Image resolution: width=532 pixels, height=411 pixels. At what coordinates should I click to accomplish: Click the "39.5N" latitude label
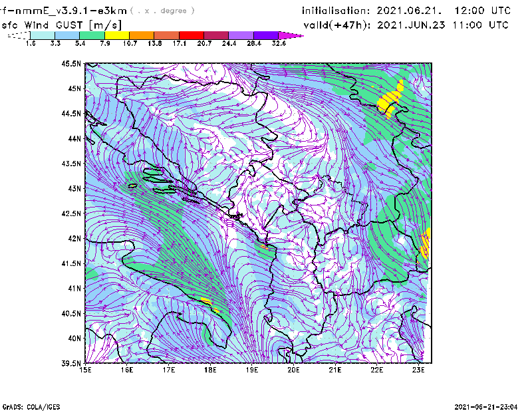(x=71, y=363)
